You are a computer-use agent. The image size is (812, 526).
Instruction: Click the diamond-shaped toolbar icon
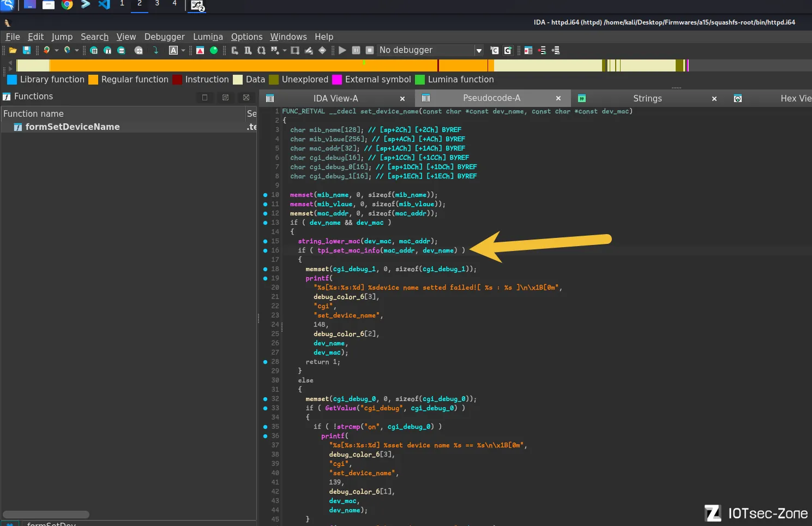[322, 50]
